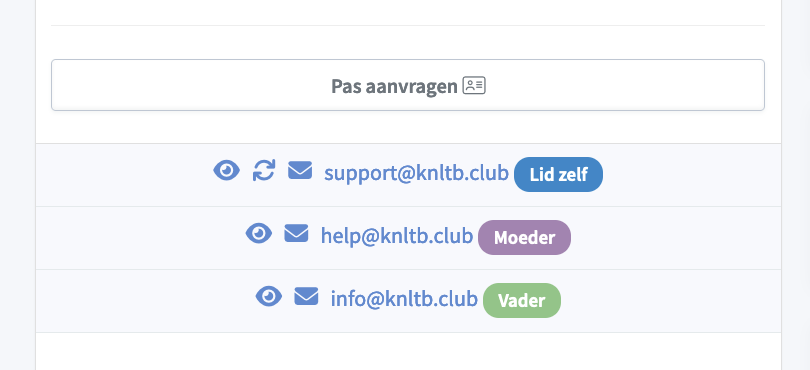The height and width of the screenshot is (370, 810).
Task: Click the envelope icon before support@knltb.club
Action: [300, 170]
